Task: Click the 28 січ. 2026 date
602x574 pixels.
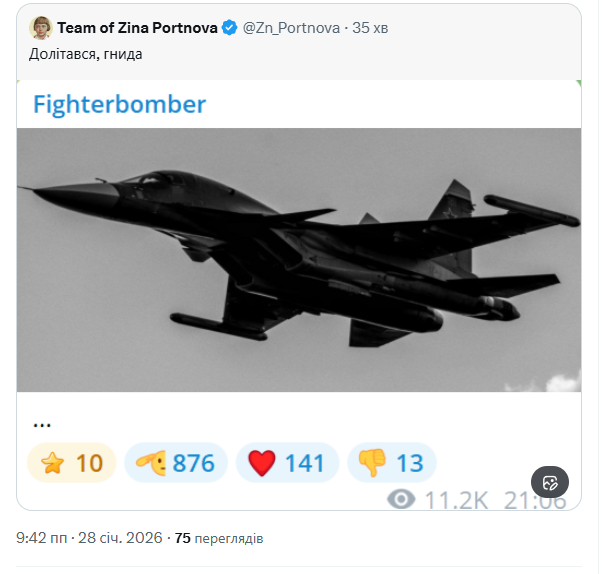Action: pos(117,538)
